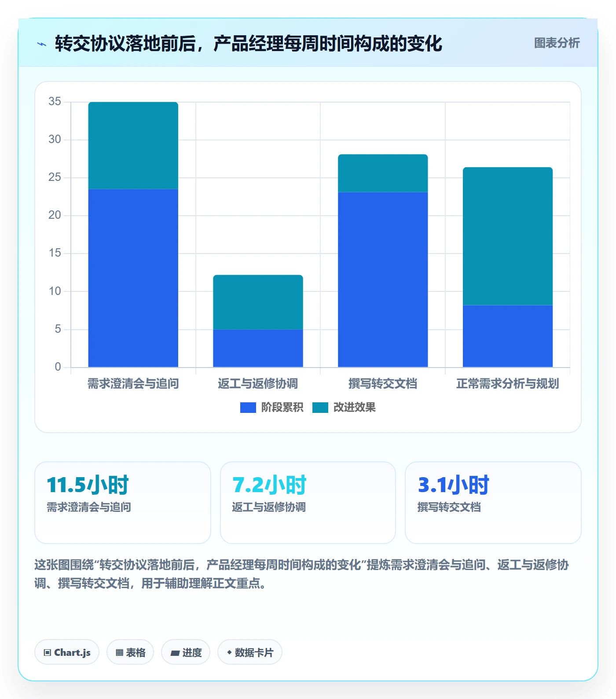Click the x-axis label 返工与返修协调
The height and width of the screenshot is (699, 616).
(x=258, y=384)
